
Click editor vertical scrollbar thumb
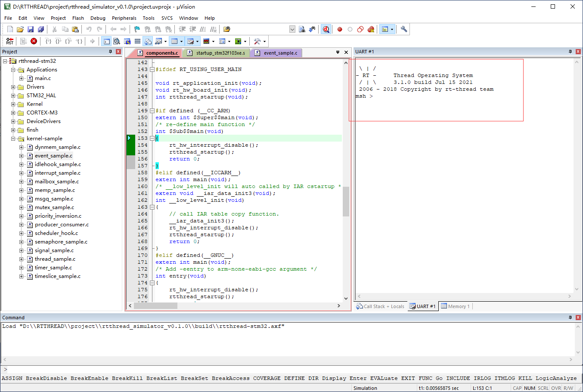pyautogui.click(x=346, y=201)
